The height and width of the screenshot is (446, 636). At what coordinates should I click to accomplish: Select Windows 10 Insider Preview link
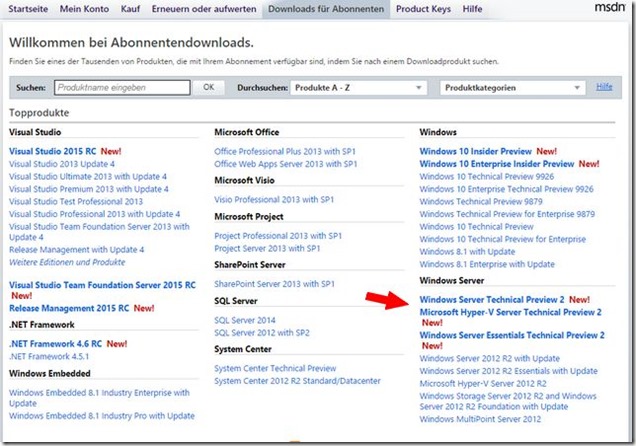point(475,151)
